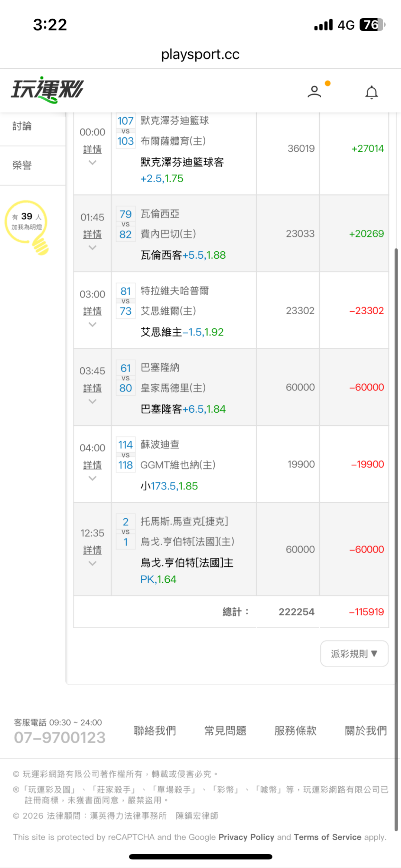Go to 服務條款 page

296,731
